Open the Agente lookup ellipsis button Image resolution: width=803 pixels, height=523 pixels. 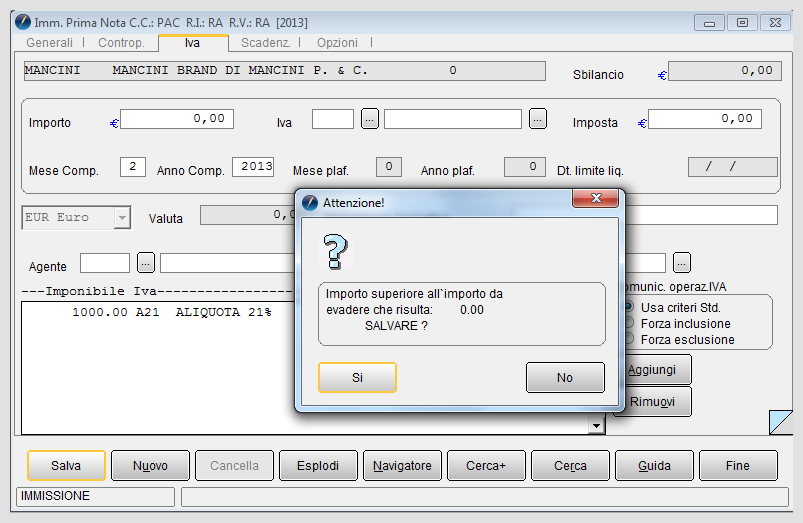click(x=146, y=263)
